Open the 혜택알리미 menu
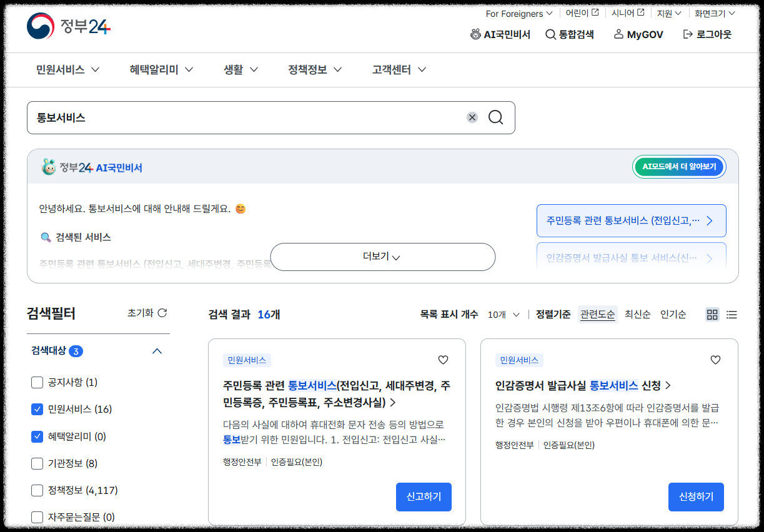This screenshot has height=532, width=764. pos(161,70)
